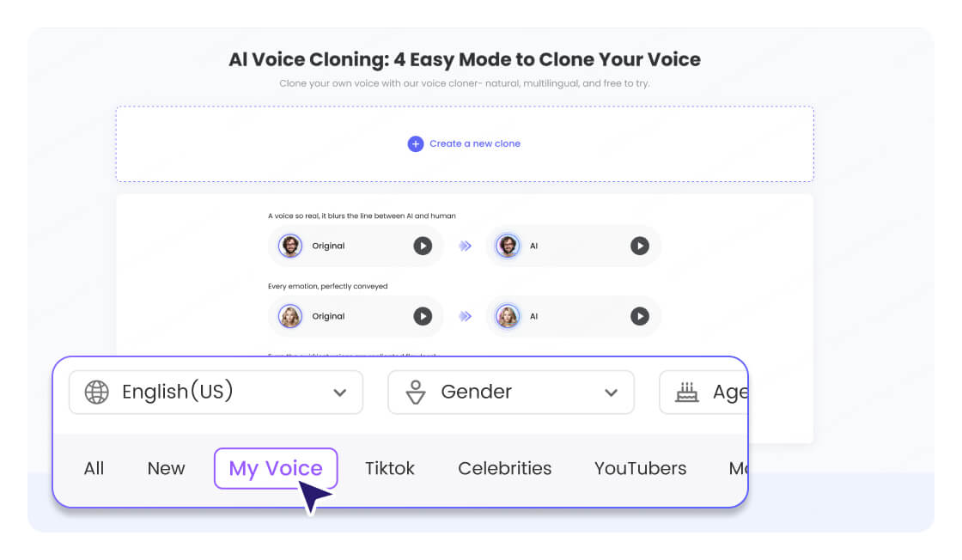Play the AI clip of the female voice
Image resolution: width=962 pixels, height=560 pixels.
tap(640, 316)
